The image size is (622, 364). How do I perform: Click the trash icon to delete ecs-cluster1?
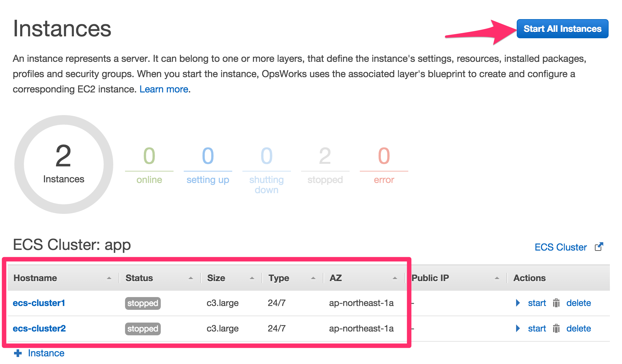coord(556,303)
